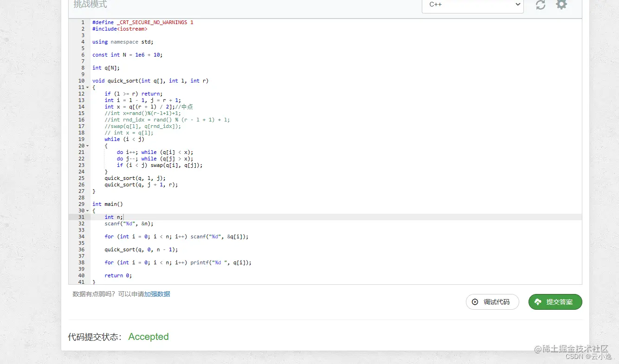This screenshot has height=364, width=619.
Task: Click the "quick_sort(q, j + 1, r);" line
Action: pos(141,185)
